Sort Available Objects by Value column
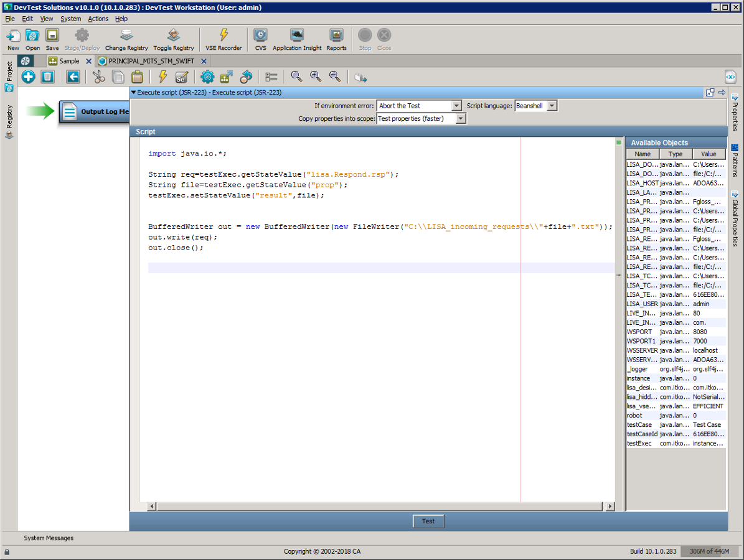The height and width of the screenshot is (560, 744). (x=709, y=154)
